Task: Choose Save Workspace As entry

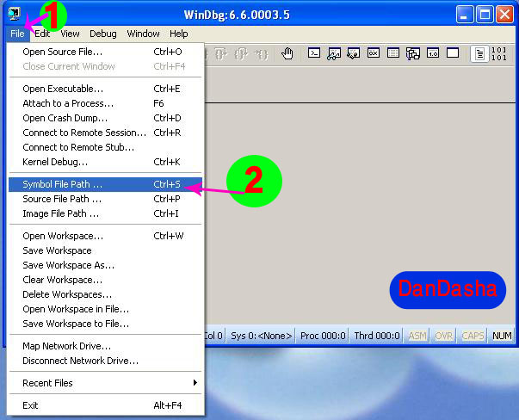Action: [x=105, y=265]
